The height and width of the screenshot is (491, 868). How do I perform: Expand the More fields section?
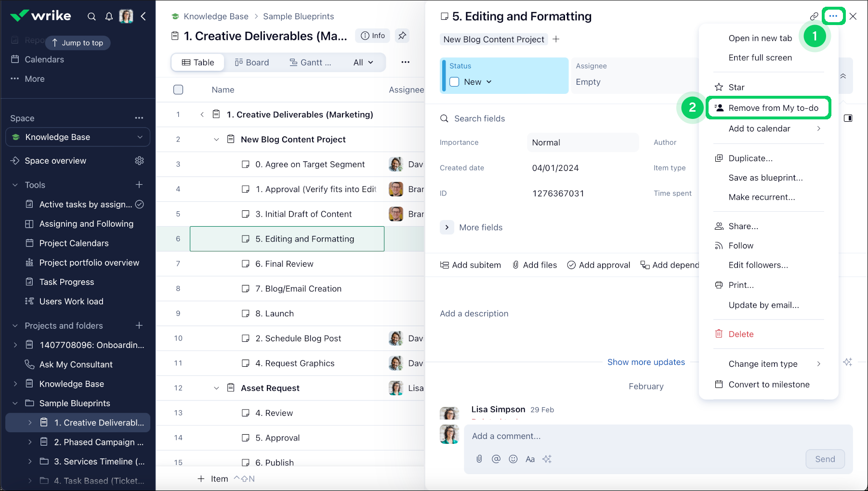pyautogui.click(x=447, y=227)
